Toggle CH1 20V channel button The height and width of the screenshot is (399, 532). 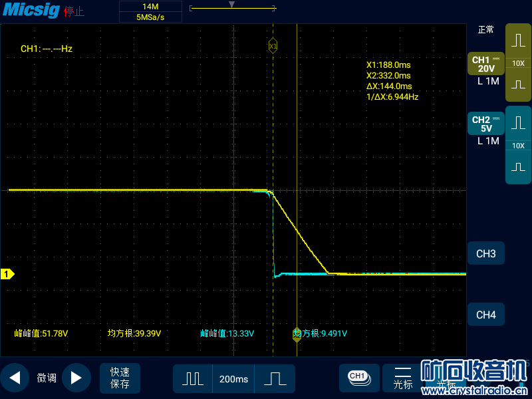pos(486,64)
